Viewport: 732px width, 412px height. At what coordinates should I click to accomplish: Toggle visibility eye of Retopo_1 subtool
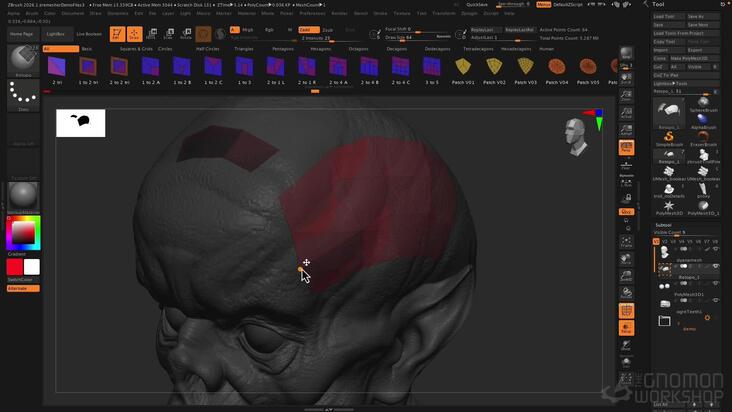pos(716,266)
